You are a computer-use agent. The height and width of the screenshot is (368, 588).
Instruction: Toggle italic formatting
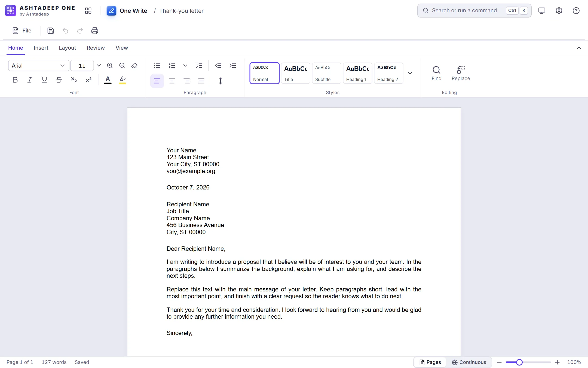[x=30, y=80]
